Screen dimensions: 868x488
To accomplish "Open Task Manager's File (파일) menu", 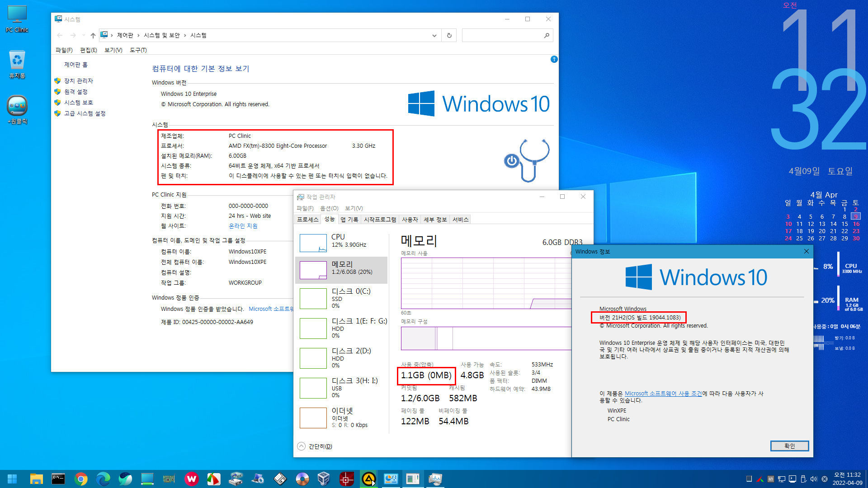I will (305, 208).
